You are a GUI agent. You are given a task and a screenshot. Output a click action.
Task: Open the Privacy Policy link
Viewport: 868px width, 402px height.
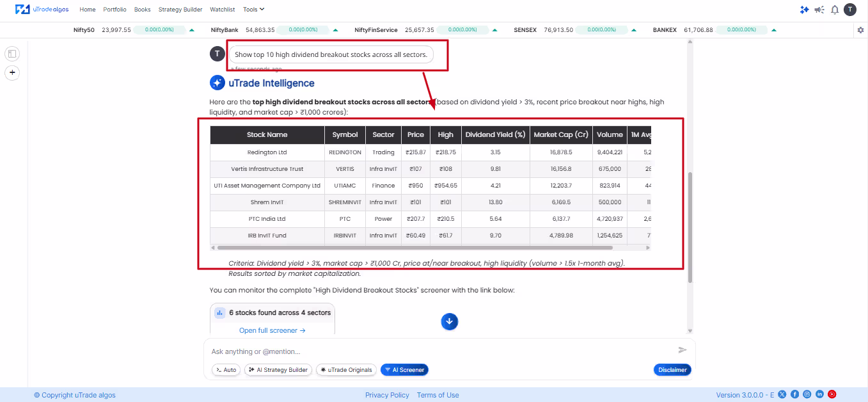coord(387,395)
